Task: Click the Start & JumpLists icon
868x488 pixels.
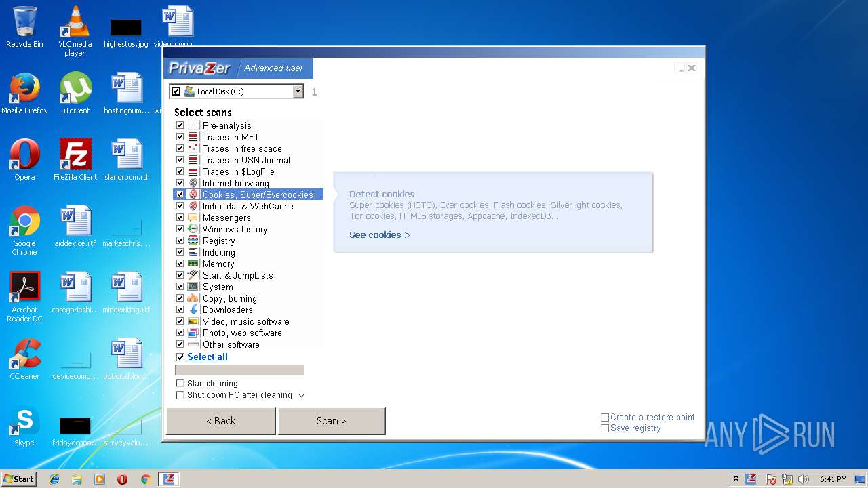Action: pyautogui.click(x=193, y=275)
